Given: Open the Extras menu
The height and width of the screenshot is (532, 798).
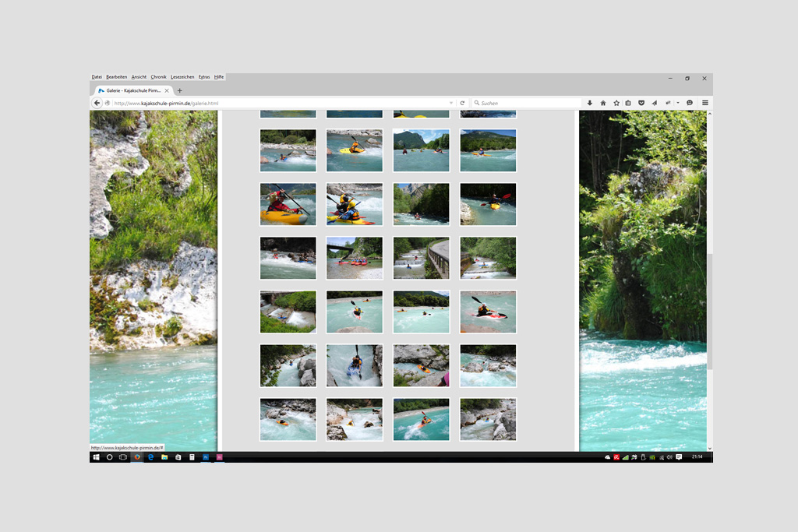Looking at the screenshot, I should [204, 77].
